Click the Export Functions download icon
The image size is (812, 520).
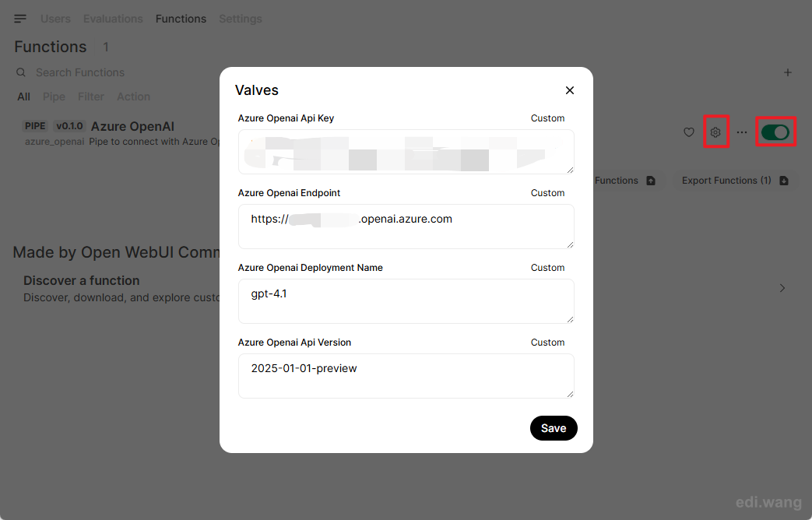click(x=784, y=181)
